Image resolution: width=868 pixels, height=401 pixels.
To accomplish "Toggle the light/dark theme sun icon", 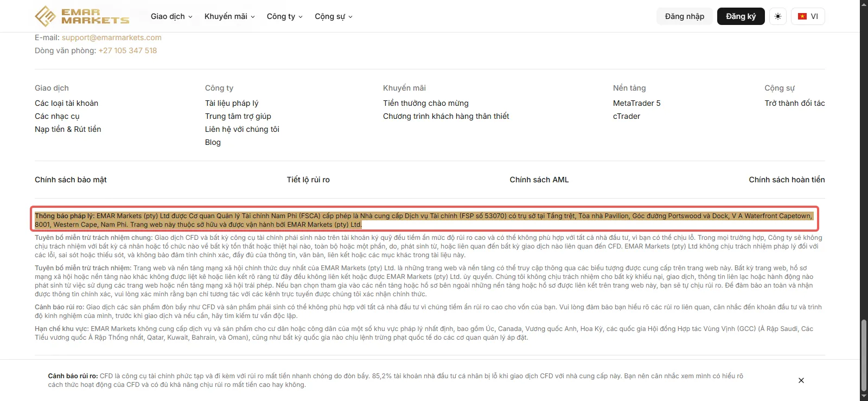I will pos(778,16).
